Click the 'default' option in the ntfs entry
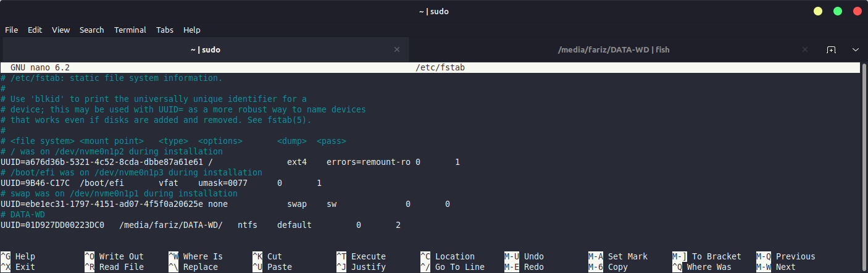The image size is (868, 273). (x=294, y=225)
